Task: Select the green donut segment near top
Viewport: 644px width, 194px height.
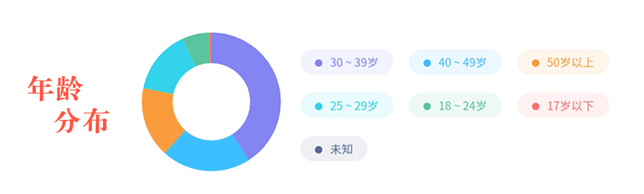Action: [198, 49]
